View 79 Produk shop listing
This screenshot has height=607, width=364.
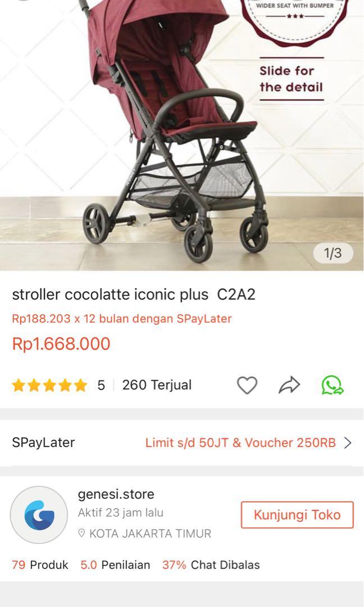(40, 565)
